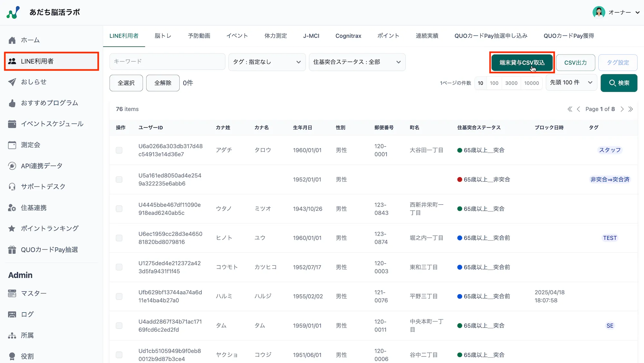644x363 pixels.
Task: Go to last page double-chevron icon
Action: 630,109
